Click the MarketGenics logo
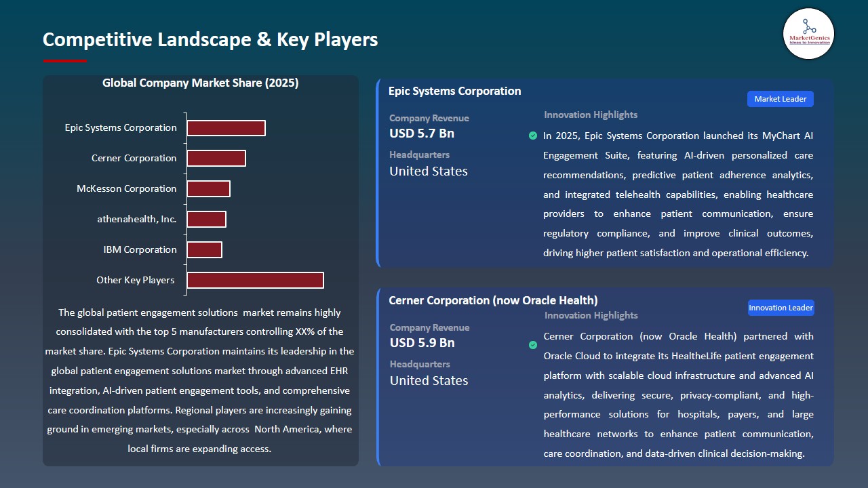 tap(808, 34)
